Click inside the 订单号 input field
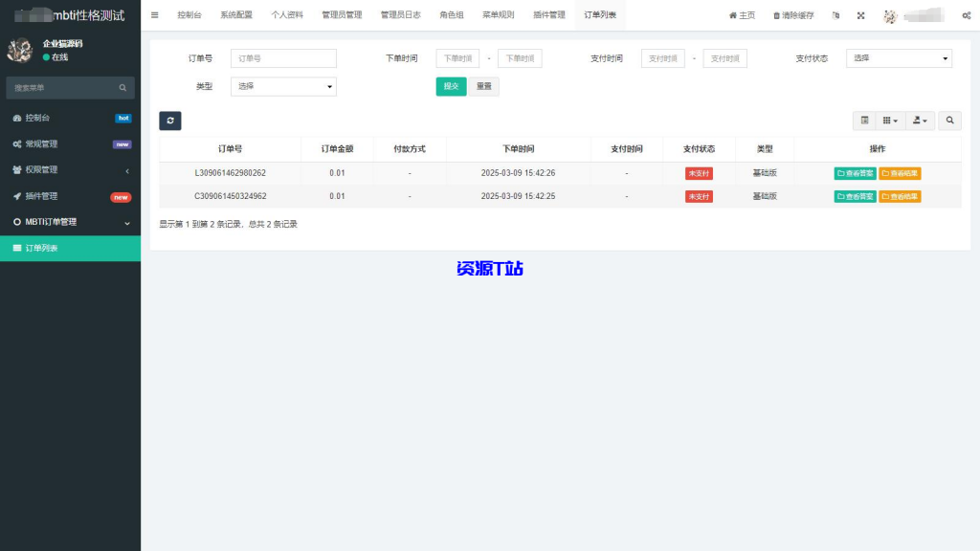This screenshot has height=551, width=980. 283,57
